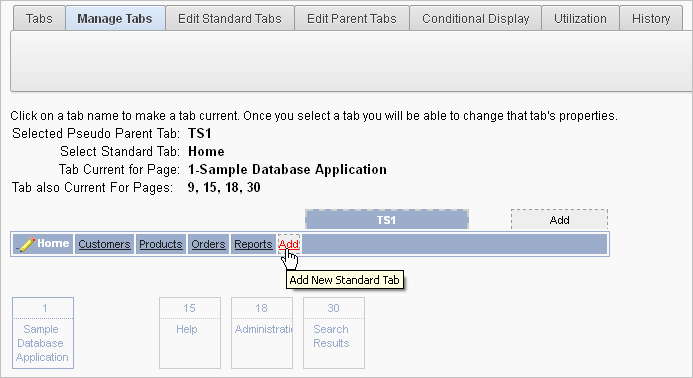Go to the Conditional Display tab

tap(476, 19)
